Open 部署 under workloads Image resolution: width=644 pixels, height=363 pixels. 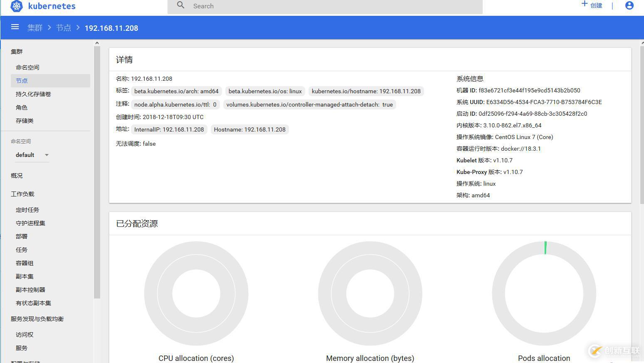(x=21, y=236)
